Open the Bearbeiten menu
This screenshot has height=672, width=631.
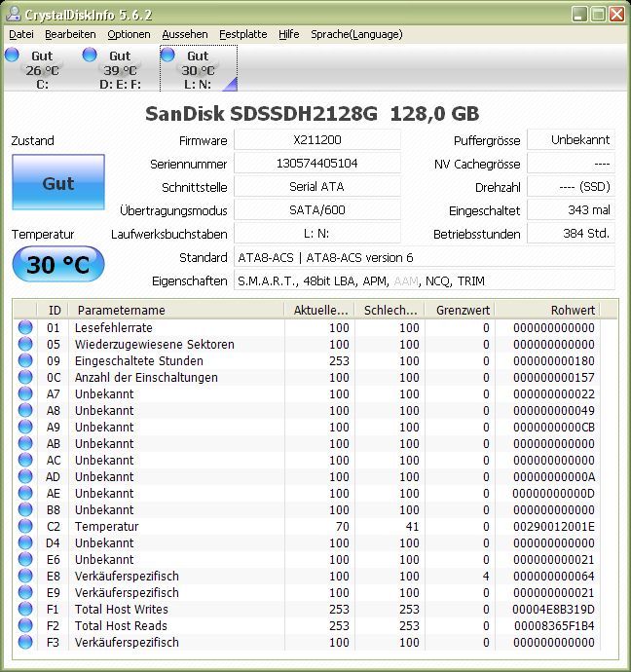point(70,34)
